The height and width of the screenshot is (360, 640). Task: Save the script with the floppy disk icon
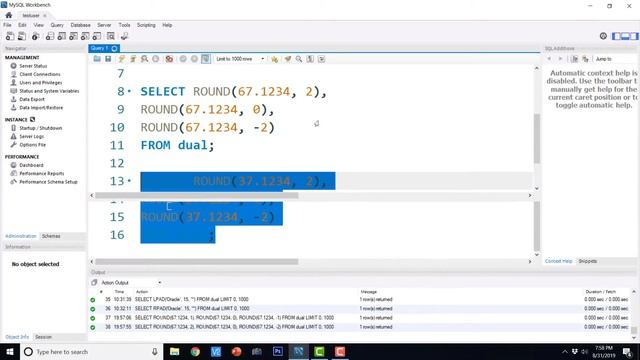(108, 59)
